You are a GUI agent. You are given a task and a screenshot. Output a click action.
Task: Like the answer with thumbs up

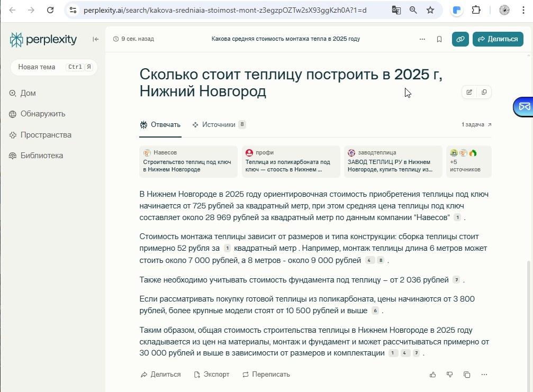coord(433,375)
